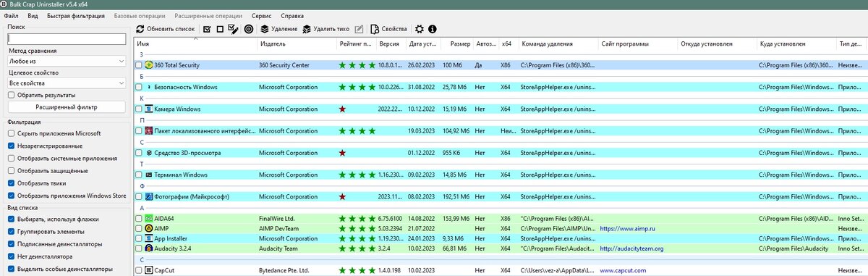Click the Терминал Windows app icon
The width and height of the screenshot is (868, 276).
click(149, 175)
